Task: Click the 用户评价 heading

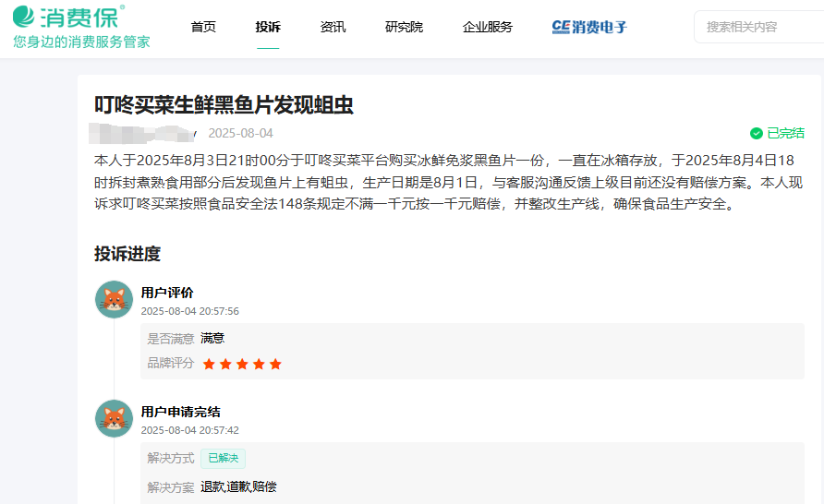Action: [x=167, y=293]
